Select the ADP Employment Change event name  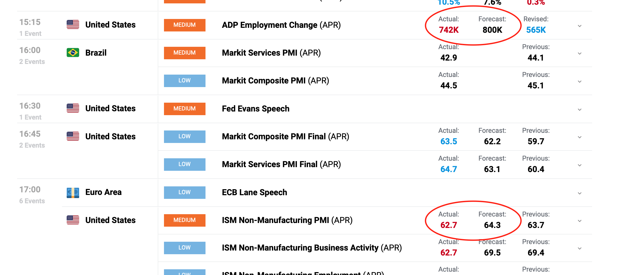pyautogui.click(x=281, y=25)
